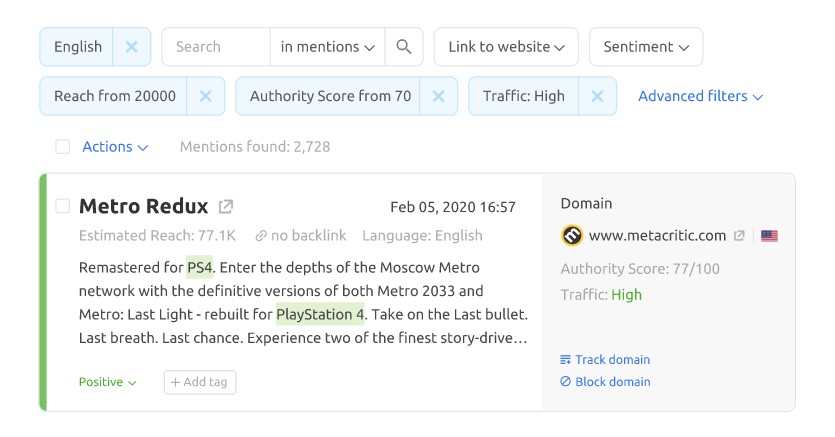The width and height of the screenshot is (835, 437).
Task: Click the no backlink chain icon
Action: [x=260, y=236]
